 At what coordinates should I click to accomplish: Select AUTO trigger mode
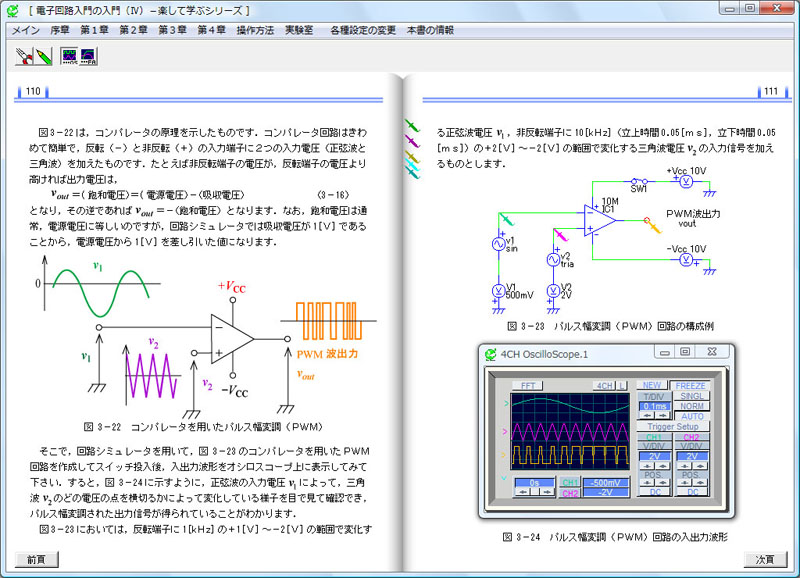(692, 416)
